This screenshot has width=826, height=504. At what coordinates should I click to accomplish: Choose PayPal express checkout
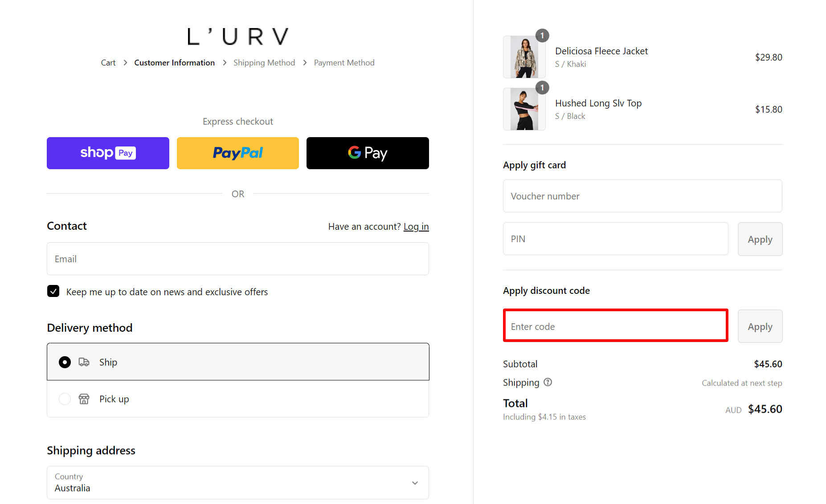click(x=237, y=153)
